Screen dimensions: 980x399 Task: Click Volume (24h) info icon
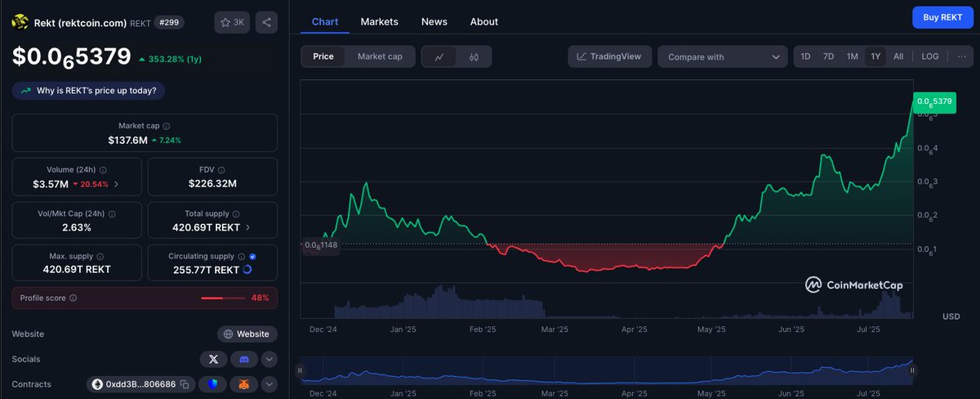(x=103, y=170)
